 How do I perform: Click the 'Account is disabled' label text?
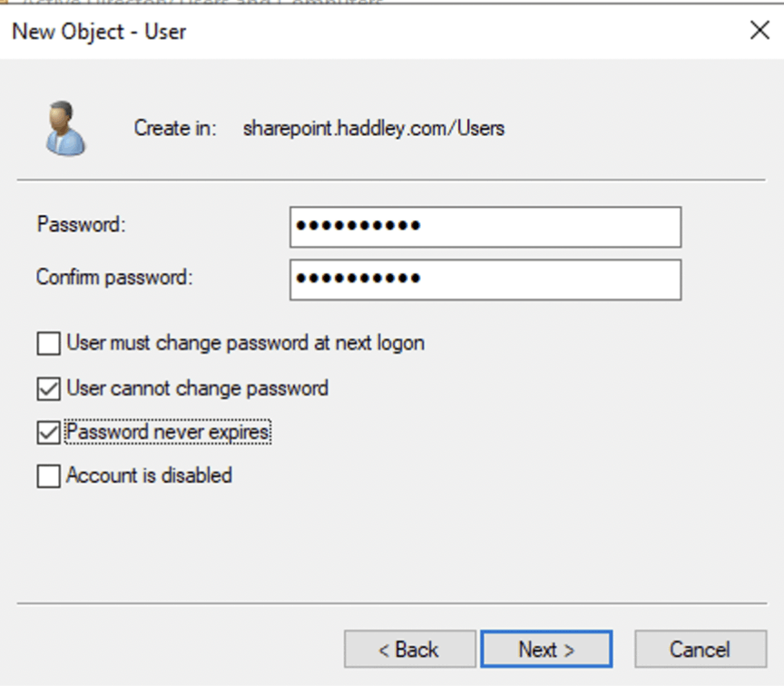tap(149, 475)
